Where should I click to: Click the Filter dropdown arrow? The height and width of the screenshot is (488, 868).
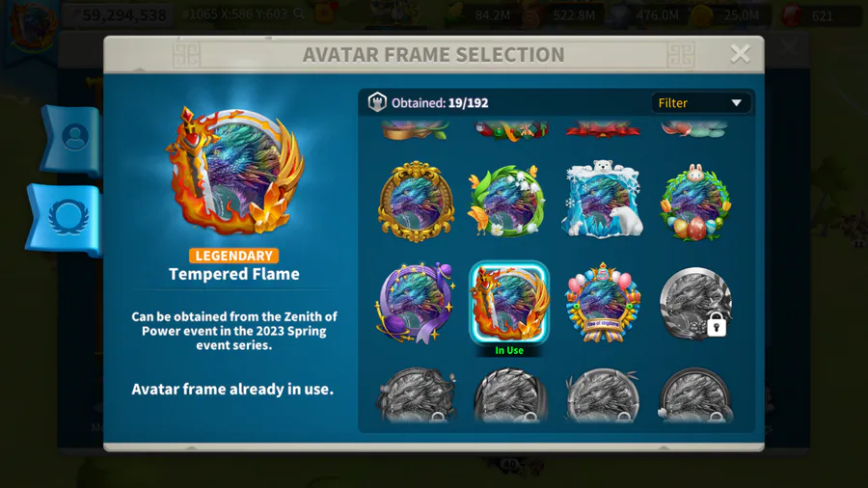click(736, 103)
